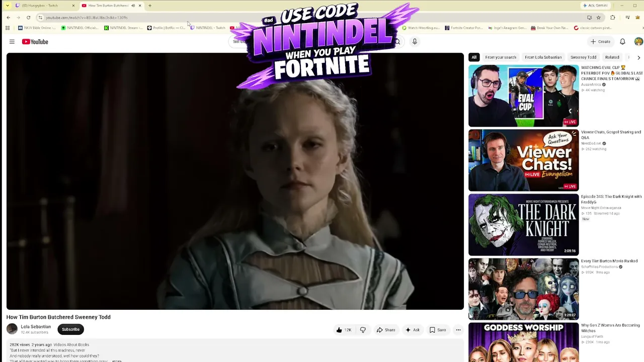Bookmark this page with the star icon

click(x=599, y=18)
